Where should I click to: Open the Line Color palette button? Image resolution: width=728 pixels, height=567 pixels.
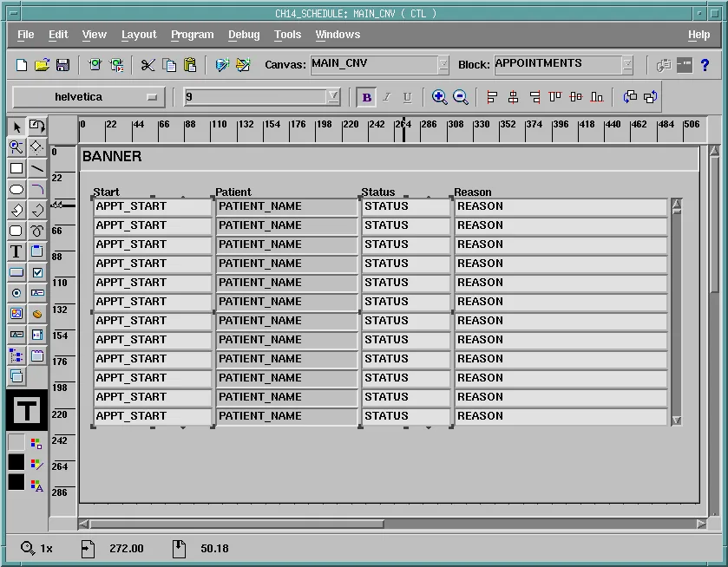tap(36, 465)
